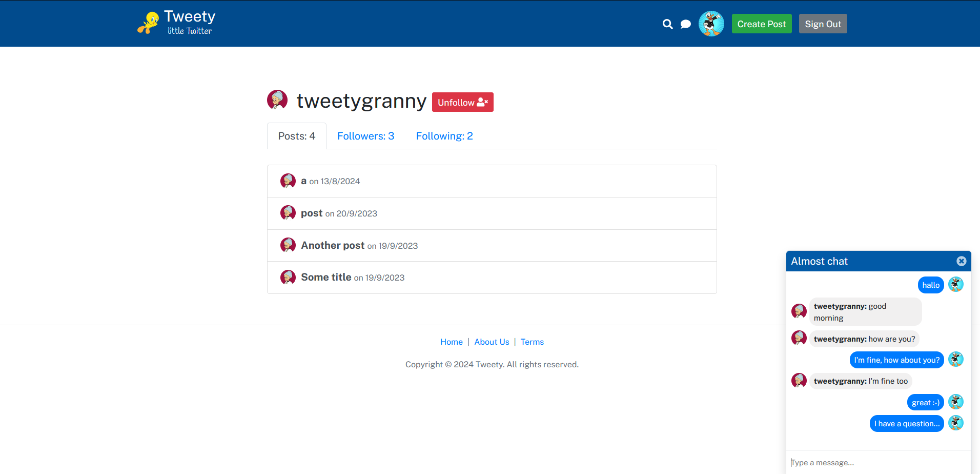The height and width of the screenshot is (474, 980).
Task: Click tweetygranny's avatar beside her username
Action: click(278, 100)
